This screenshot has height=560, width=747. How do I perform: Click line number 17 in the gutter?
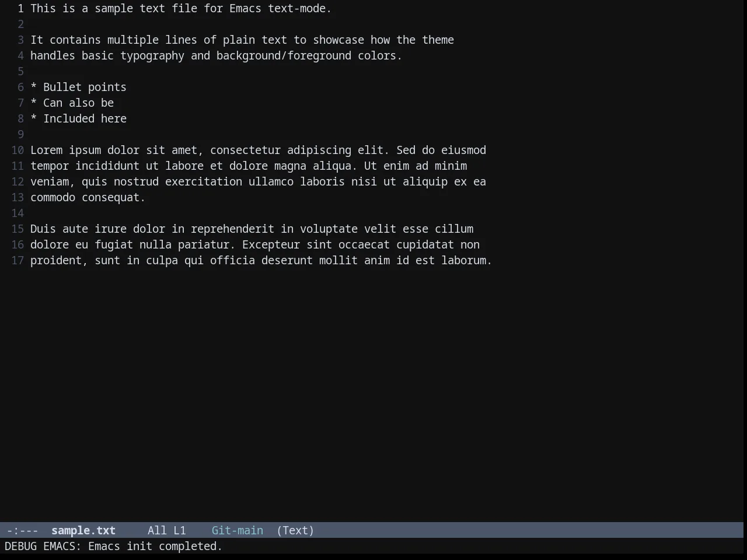point(18,260)
